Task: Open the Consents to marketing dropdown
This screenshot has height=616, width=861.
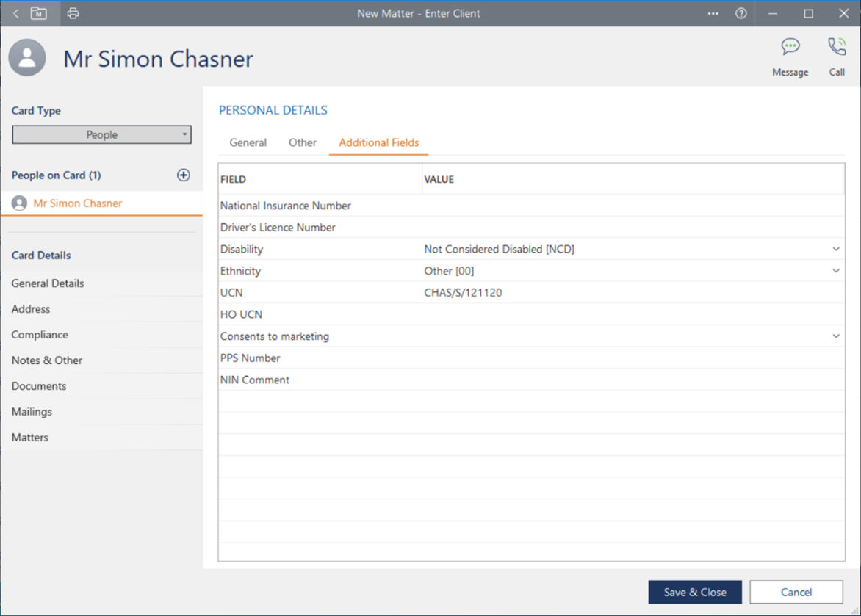Action: 835,336
